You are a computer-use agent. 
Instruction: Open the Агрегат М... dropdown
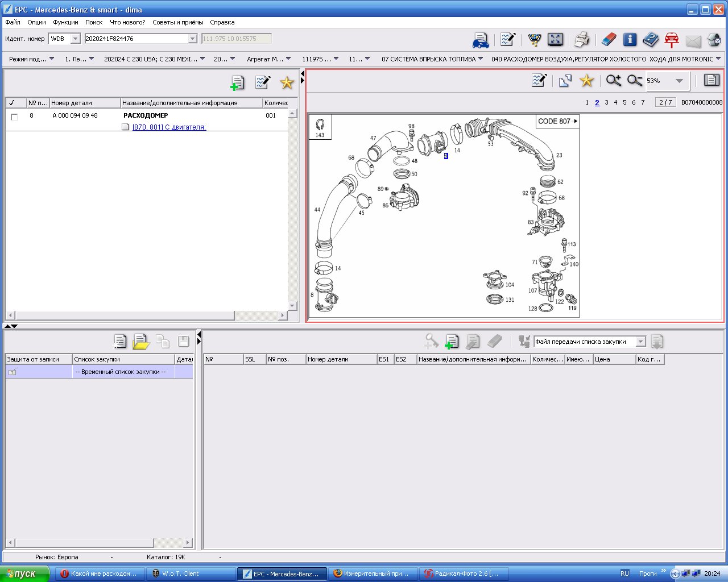(268, 59)
